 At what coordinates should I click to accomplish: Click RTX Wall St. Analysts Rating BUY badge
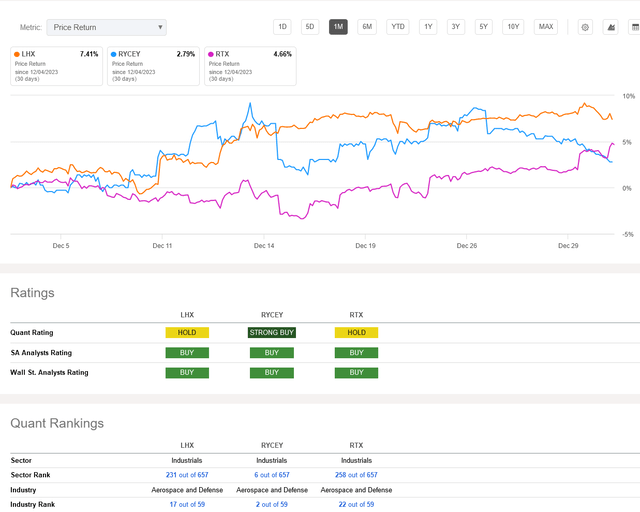pyautogui.click(x=356, y=372)
